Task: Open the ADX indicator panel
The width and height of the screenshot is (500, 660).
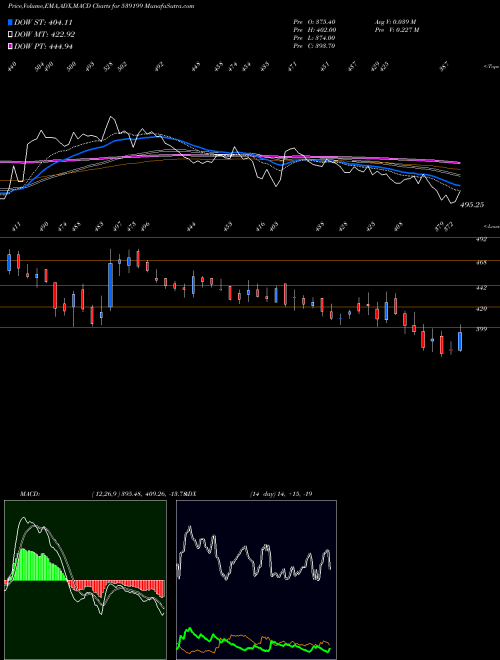Action: pos(256,580)
